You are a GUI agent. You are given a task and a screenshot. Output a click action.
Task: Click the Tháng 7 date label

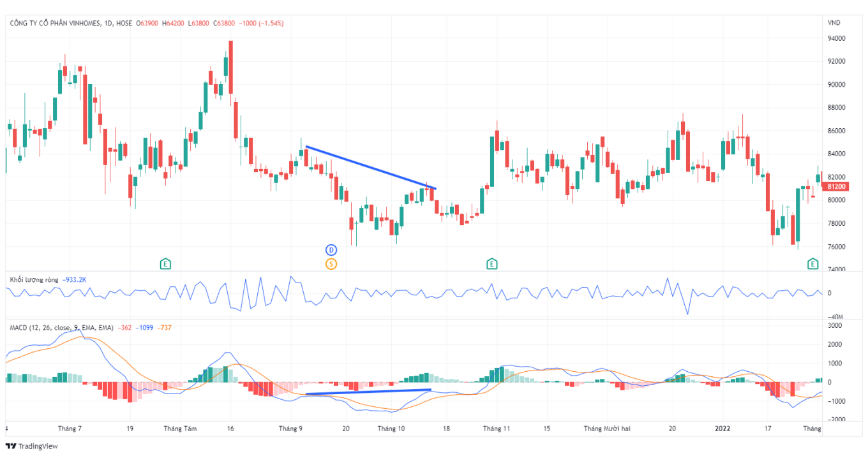(70, 429)
